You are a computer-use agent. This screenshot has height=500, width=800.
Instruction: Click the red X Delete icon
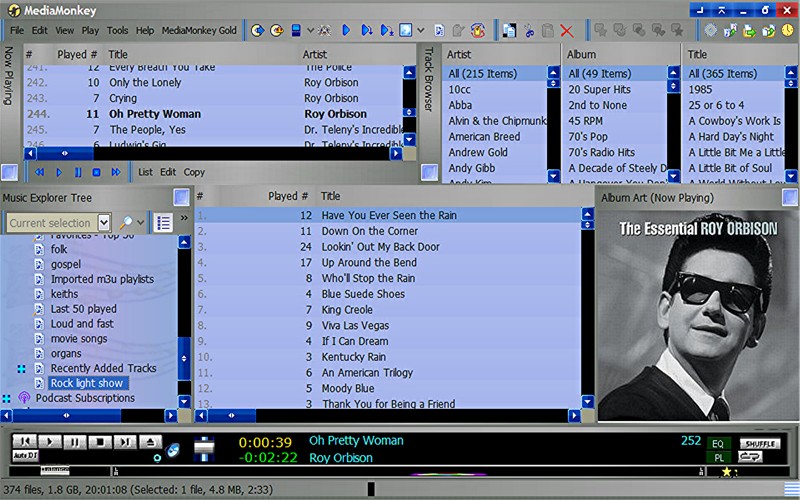pos(566,31)
